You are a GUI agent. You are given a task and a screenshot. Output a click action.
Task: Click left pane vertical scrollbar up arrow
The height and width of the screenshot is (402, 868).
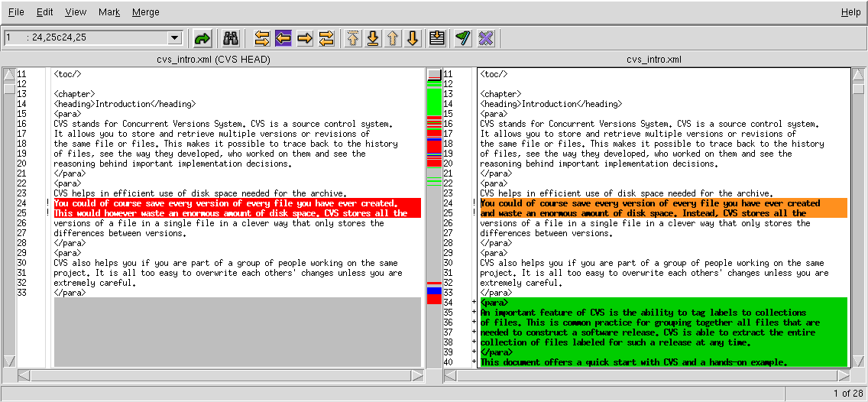tap(9, 74)
